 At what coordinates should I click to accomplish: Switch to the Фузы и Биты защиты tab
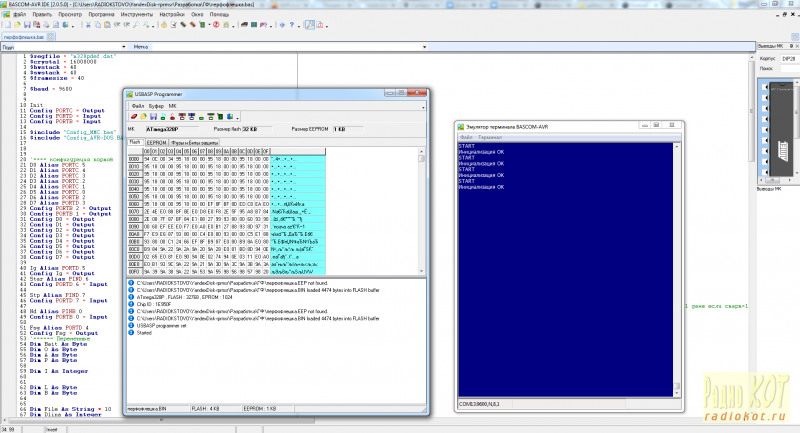point(194,144)
